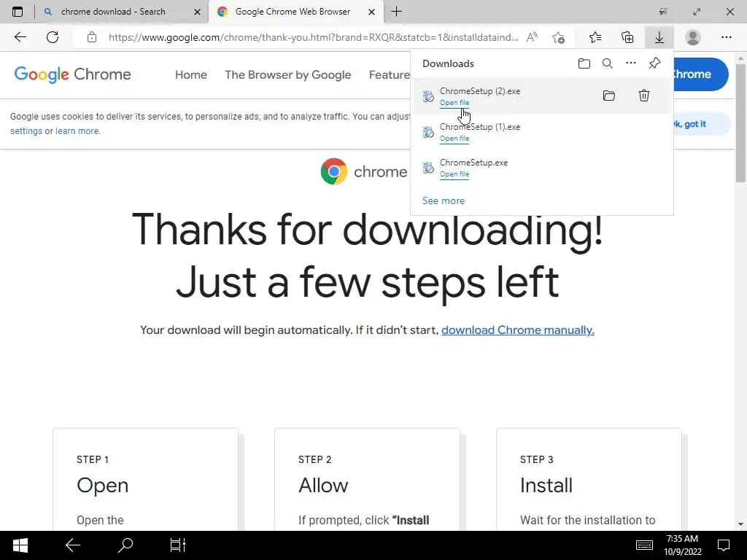
Task: Open the Home menu item
Action: tap(191, 75)
